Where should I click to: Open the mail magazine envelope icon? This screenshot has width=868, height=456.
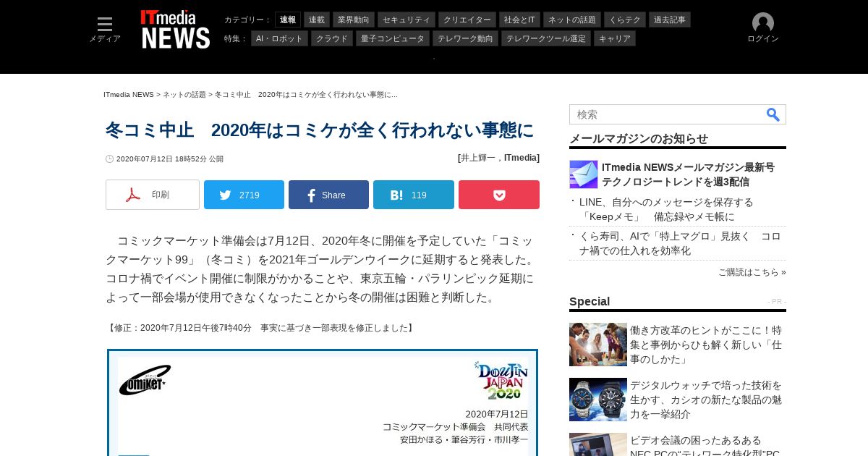pos(584,174)
